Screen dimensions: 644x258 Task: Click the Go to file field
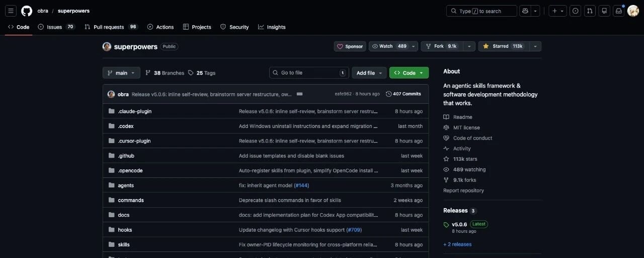[309, 73]
